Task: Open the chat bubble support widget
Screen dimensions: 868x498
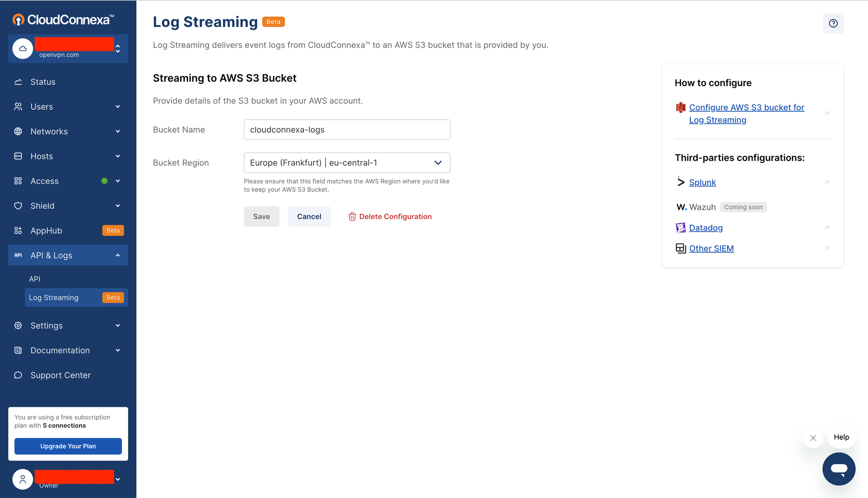Action: [839, 469]
